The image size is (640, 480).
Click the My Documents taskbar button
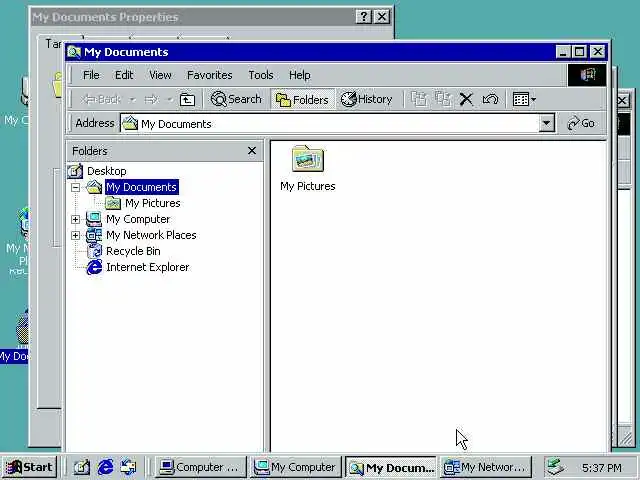pos(391,467)
